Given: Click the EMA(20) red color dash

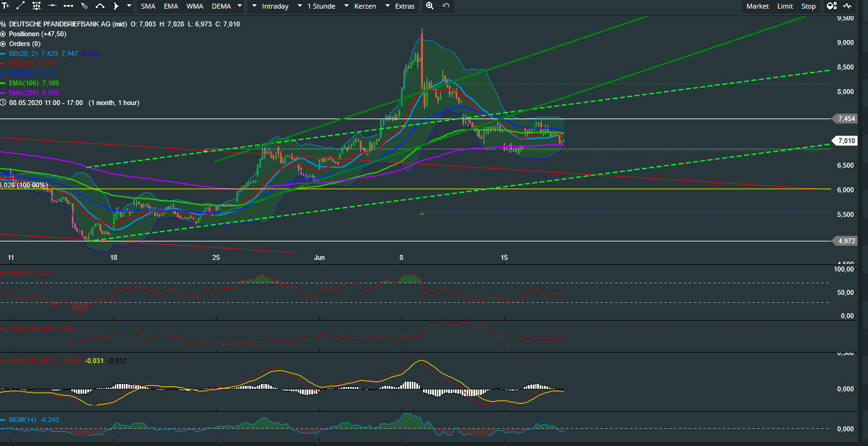Looking at the screenshot, I should 4,63.
